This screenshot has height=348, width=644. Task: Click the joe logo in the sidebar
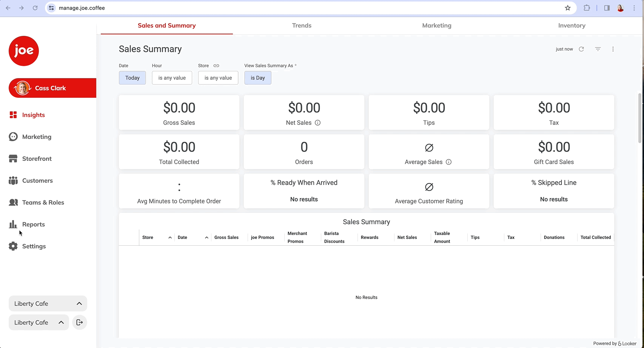pos(24,51)
